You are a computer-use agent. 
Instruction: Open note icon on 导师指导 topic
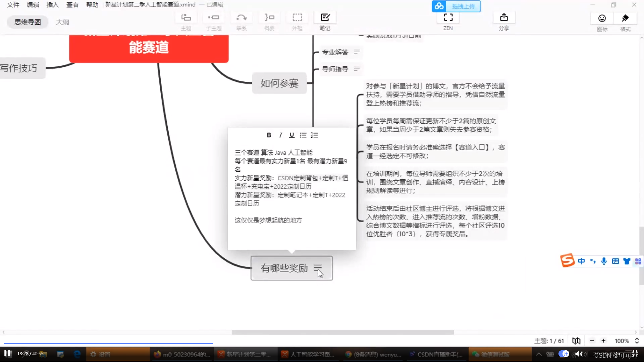click(x=357, y=69)
